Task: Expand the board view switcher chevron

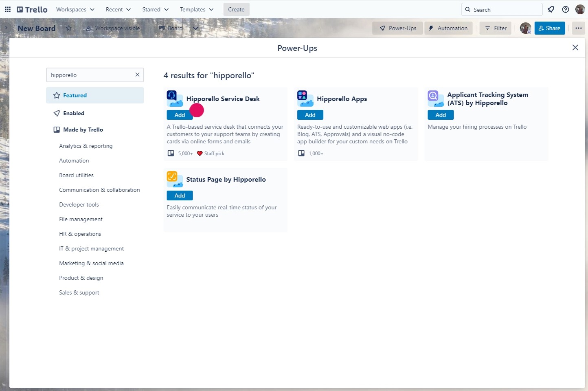Action: (196, 28)
